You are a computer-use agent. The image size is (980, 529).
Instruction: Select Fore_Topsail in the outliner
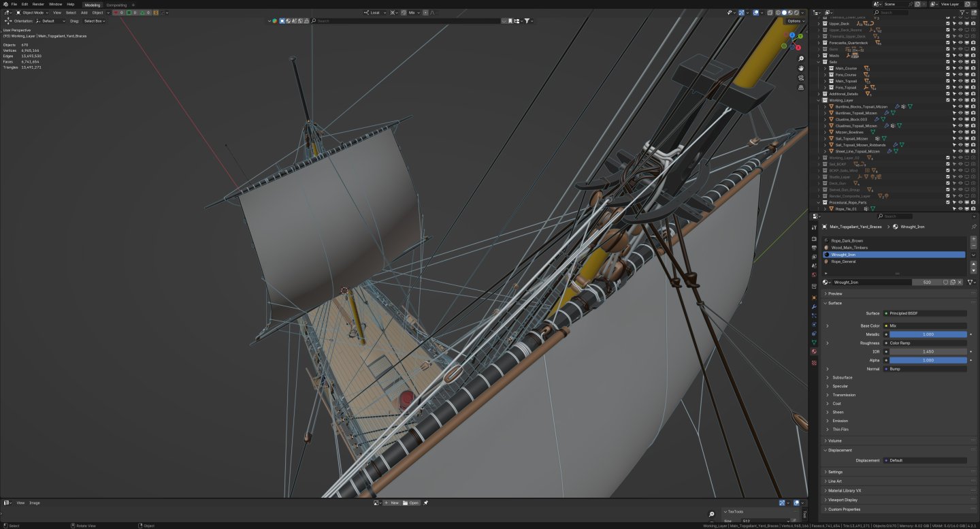tap(846, 87)
